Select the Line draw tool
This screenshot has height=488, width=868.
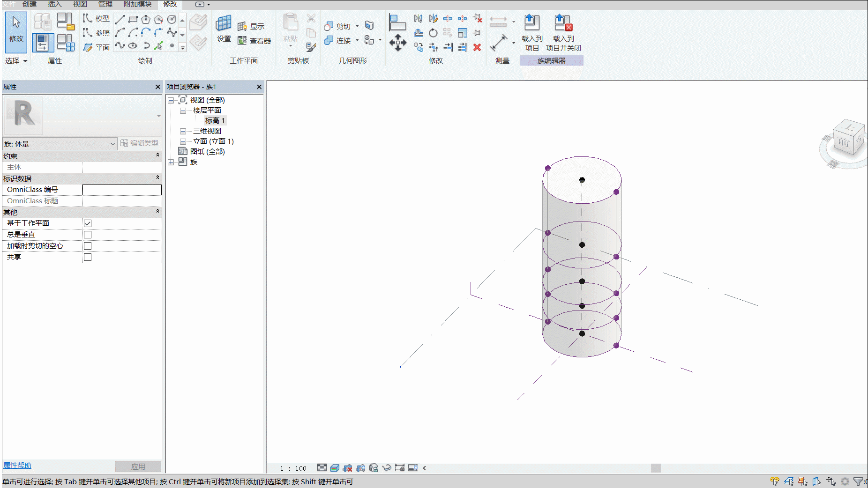pos(120,19)
